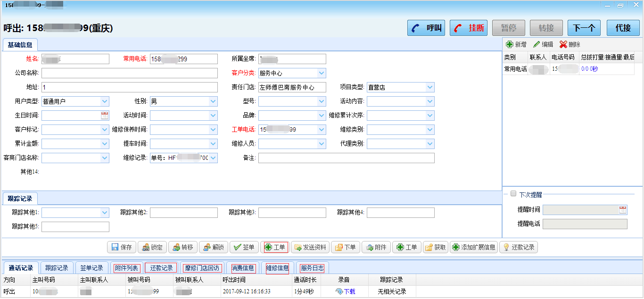Click the 呼叫 call button
Image resolution: width=644 pixels, height=299 pixels.
pos(426,28)
